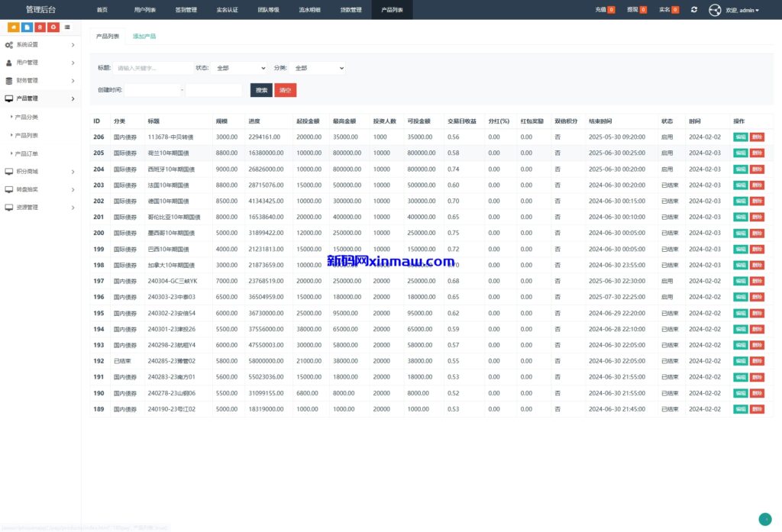Click 编辑 for product ID 206
This screenshot has width=782, height=532.
(740, 137)
